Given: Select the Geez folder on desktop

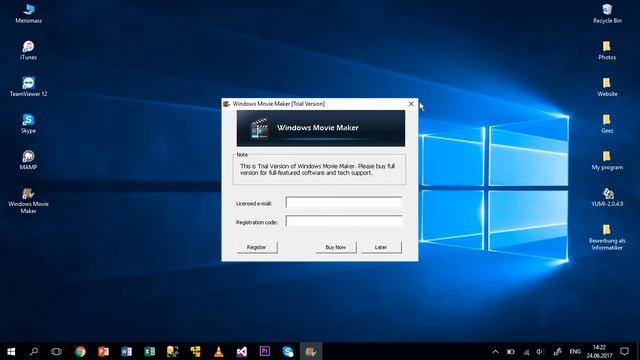Looking at the screenshot, I should [x=607, y=123].
